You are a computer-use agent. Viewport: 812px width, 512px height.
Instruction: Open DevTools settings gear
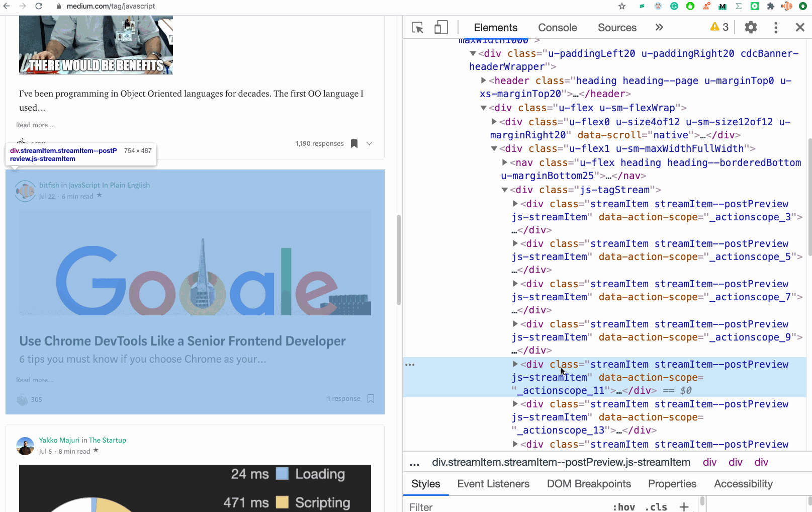[x=751, y=28]
